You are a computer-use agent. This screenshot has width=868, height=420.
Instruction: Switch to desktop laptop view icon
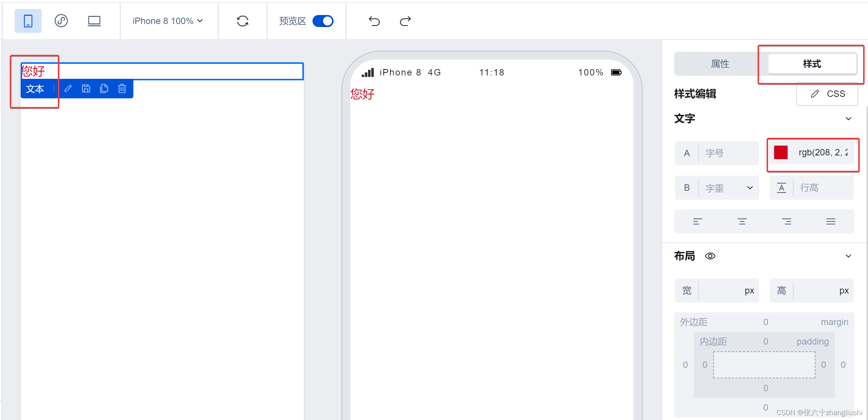click(x=94, y=21)
